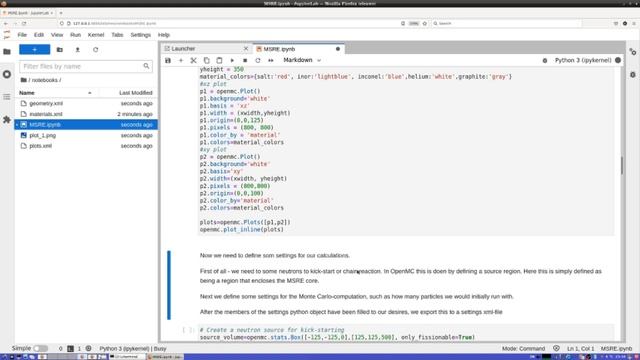Open the File Browser sidebar tab icon

[7, 51]
